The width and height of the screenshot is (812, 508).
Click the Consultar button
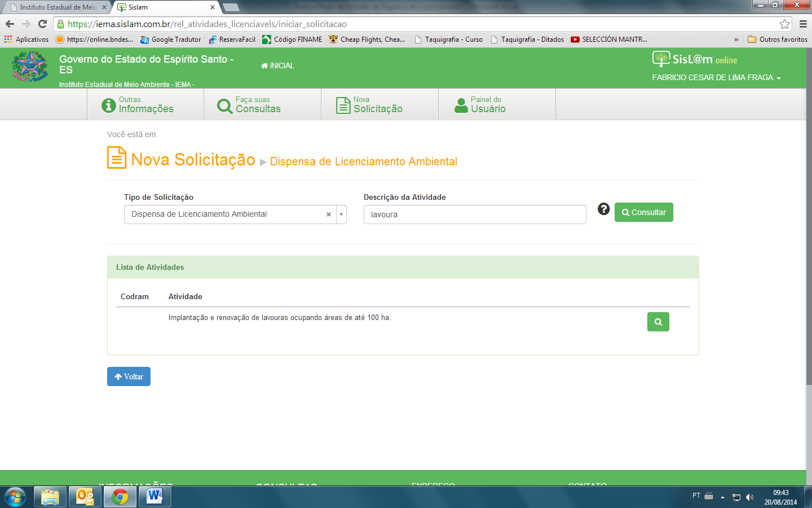pyautogui.click(x=644, y=212)
